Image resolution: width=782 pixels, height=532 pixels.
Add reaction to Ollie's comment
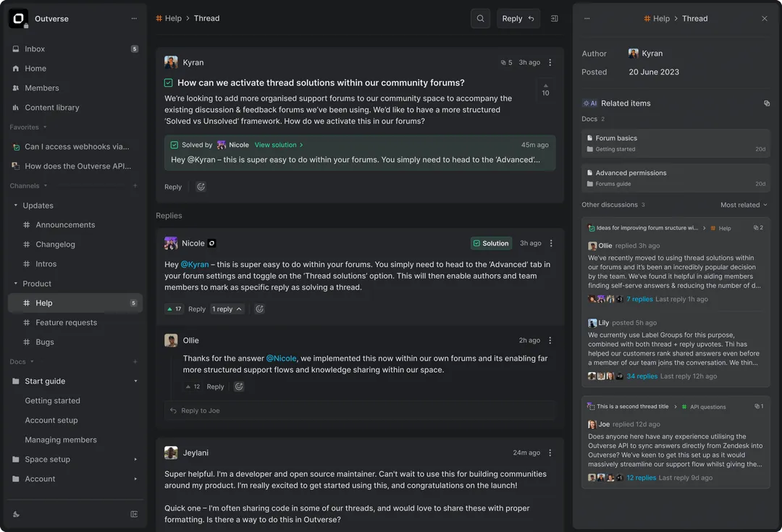(239, 387)
